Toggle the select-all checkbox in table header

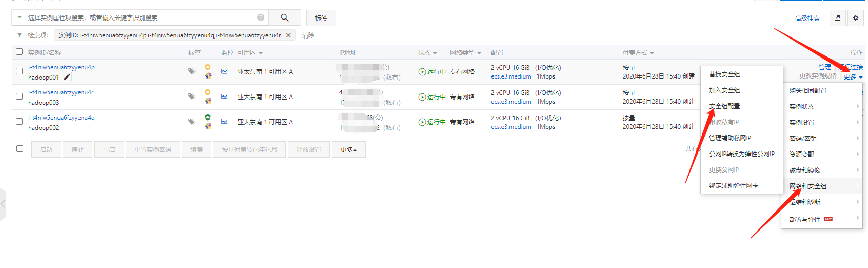pyautogui.click(x=19, y=52)
